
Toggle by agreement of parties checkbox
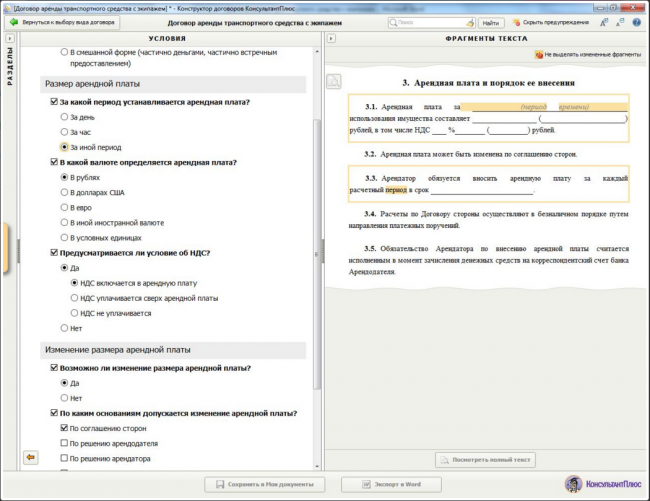64,428
